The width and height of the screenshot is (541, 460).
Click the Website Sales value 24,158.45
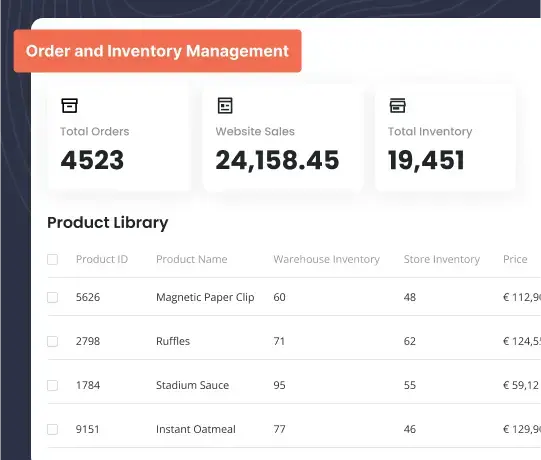(277, 160)
